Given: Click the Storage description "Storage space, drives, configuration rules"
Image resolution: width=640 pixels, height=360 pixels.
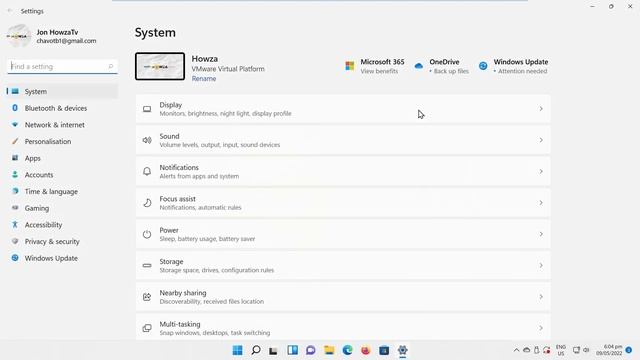Looking at the screenshot, I should pyautogui.click(x=217, y=270).
